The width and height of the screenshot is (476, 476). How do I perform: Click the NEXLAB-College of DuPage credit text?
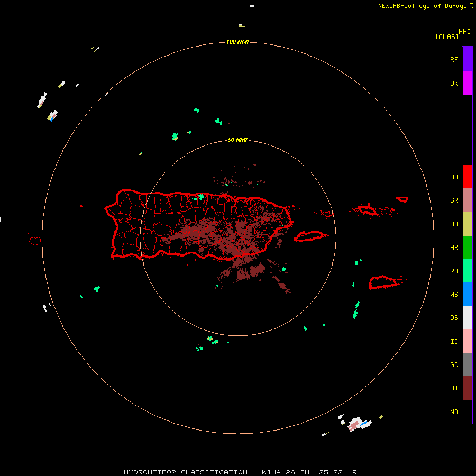tap(422, 6)
